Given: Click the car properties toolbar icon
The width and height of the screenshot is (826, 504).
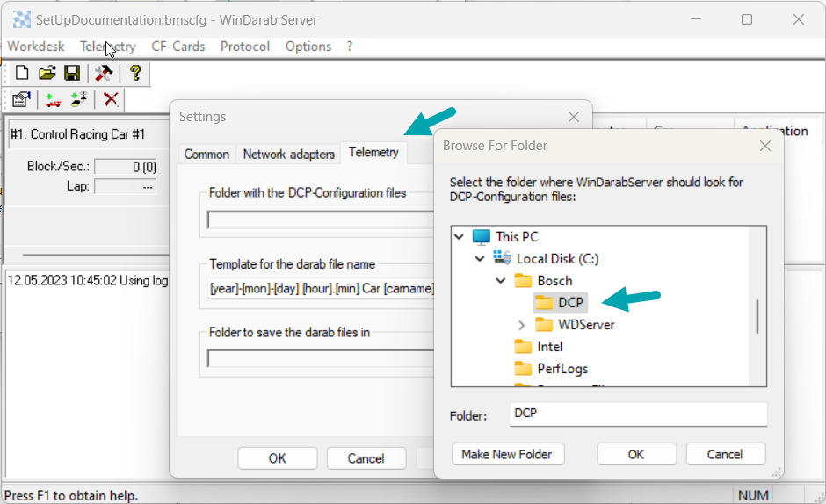Looking at the screenshot, I should click(21, 99).
